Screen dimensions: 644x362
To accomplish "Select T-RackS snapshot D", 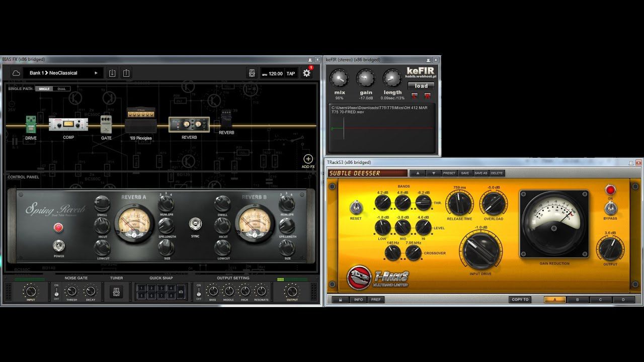I will (623, 300).
